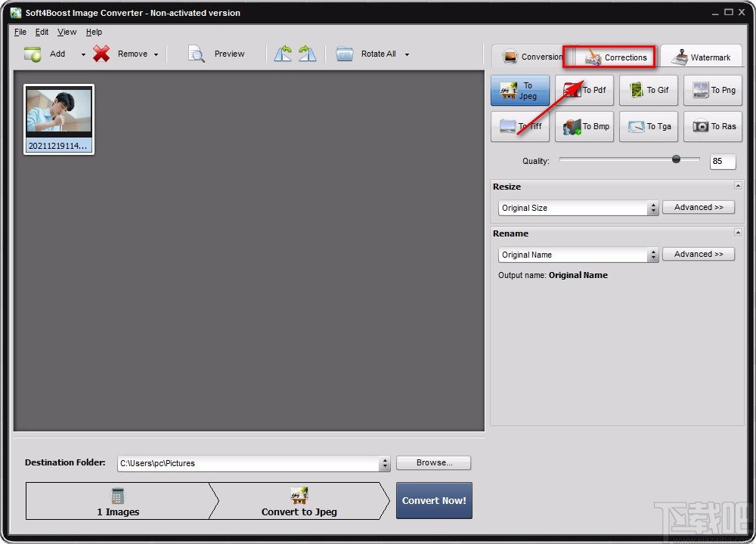Click Advanced button in Resize section
756x544 pixels.
click(698, 207)
